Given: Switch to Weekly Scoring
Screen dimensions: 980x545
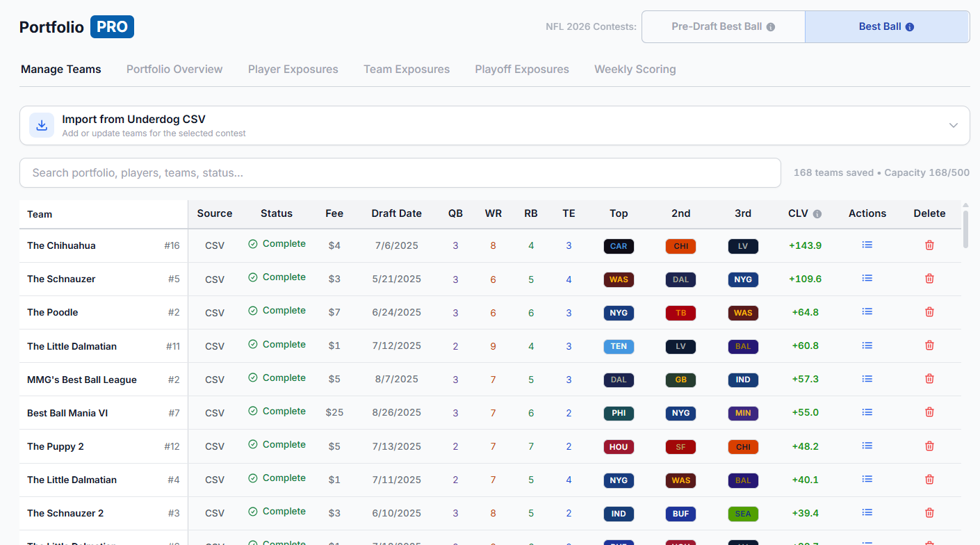Looking at the screenshot, I should (635, 69).
